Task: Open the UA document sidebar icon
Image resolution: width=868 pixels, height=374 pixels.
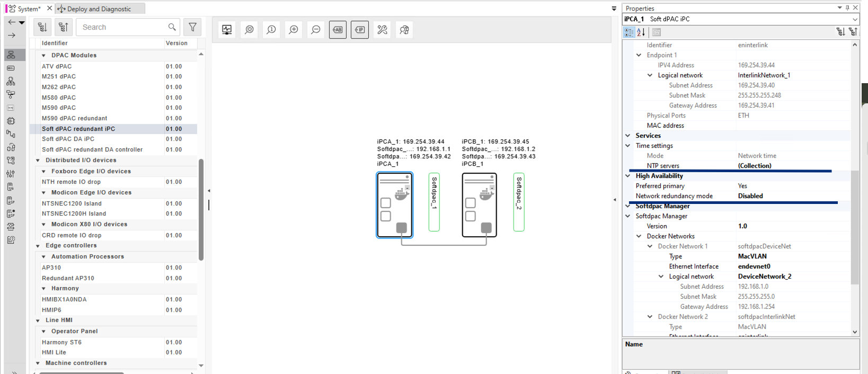Action: coord(11,187)
